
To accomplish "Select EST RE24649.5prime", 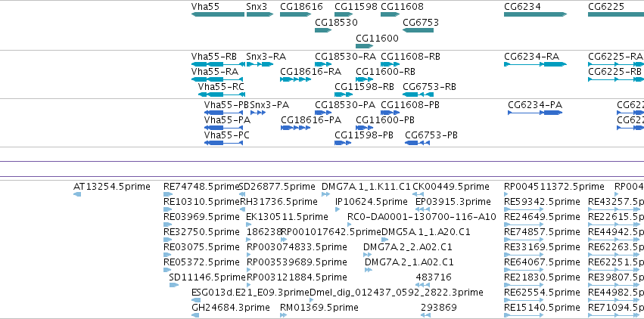I will tap(524, 225).
